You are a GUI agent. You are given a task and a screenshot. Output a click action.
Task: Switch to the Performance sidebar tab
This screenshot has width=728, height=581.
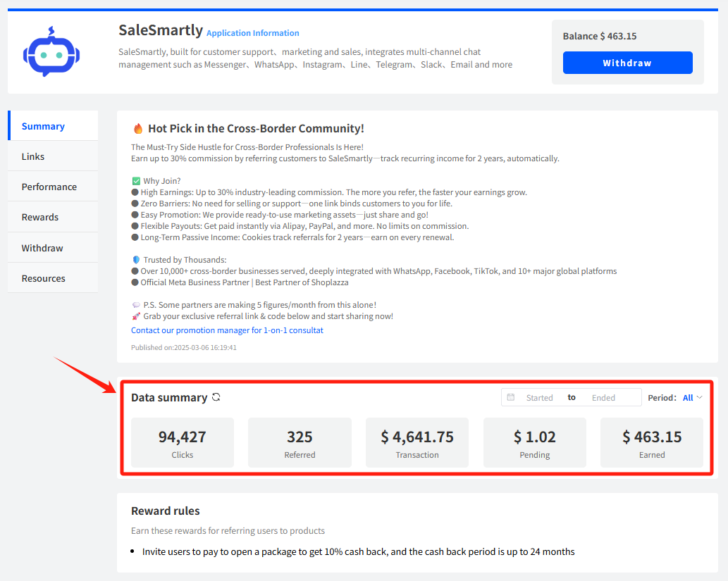pos(49,187)
